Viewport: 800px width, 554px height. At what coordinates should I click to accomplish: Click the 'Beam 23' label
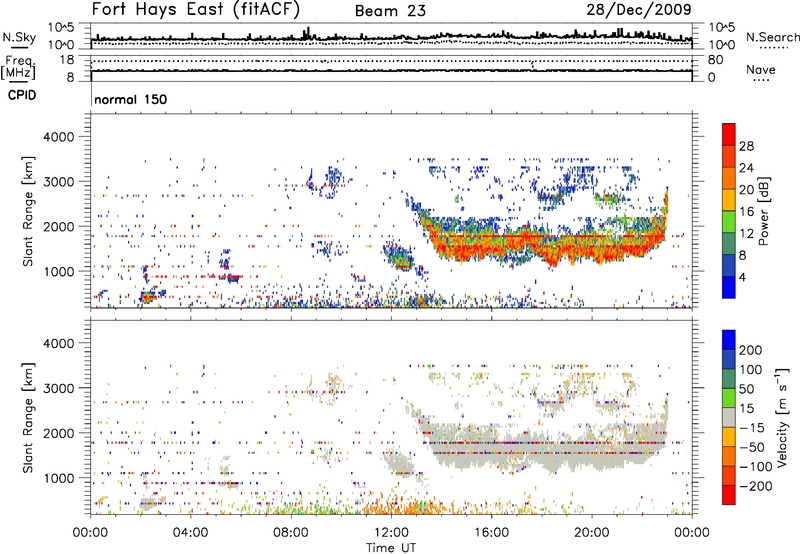(x=390, y=11)
